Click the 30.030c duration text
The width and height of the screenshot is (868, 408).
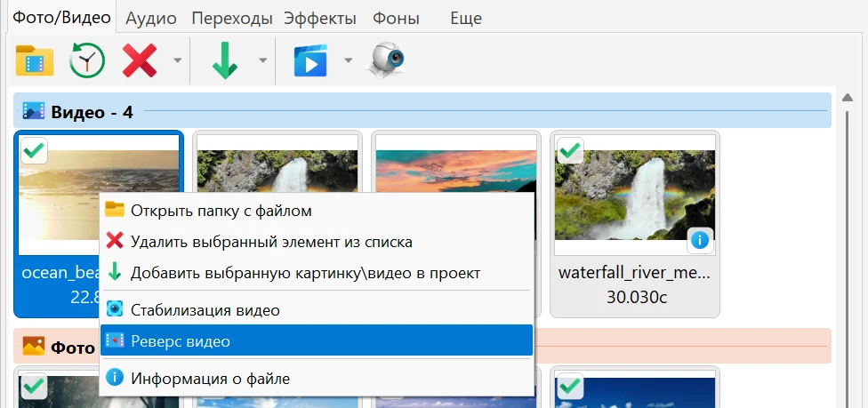click(x=636, y=297)
